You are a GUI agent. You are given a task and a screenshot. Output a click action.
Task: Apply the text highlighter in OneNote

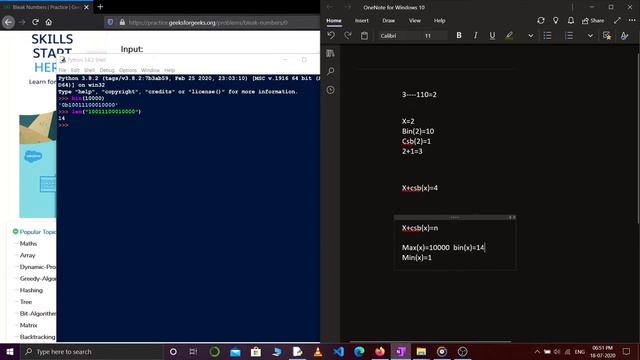(509, 36)
